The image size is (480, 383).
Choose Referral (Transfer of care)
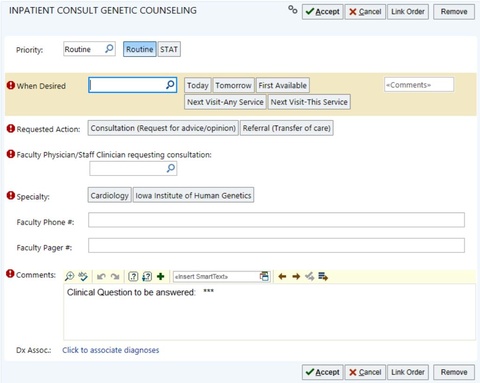coord(287,128)
